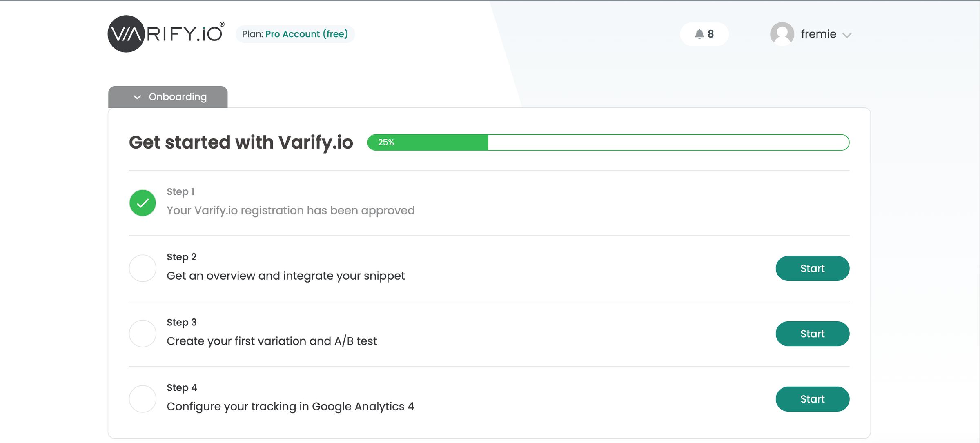The height and width of the screenshot is (443, 980).
Task: Click the heading Get started with Varify.io
Action: pos(241,142)
